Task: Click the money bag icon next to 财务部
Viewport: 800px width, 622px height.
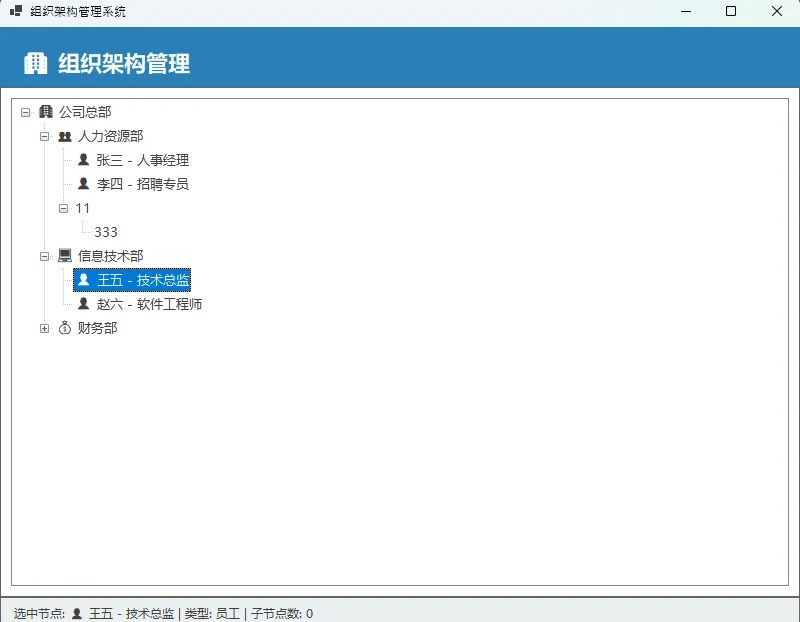Action: coord(65,328)
